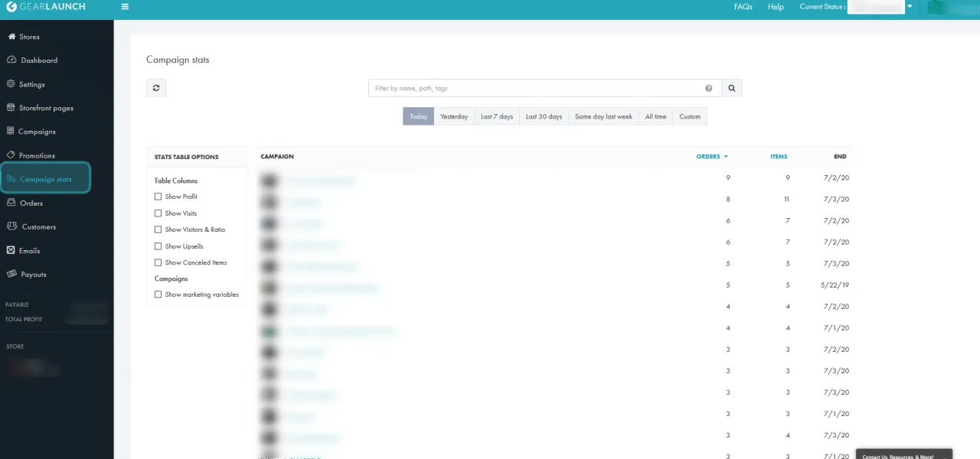Click the Campaign stats chart icon
This screenshot has height=459, width=980.
point(11,179)
